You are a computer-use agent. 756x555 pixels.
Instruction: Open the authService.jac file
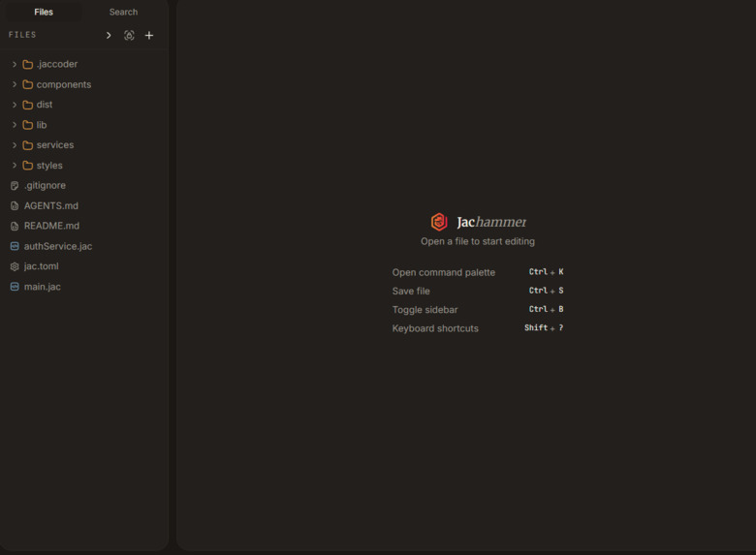58,246
